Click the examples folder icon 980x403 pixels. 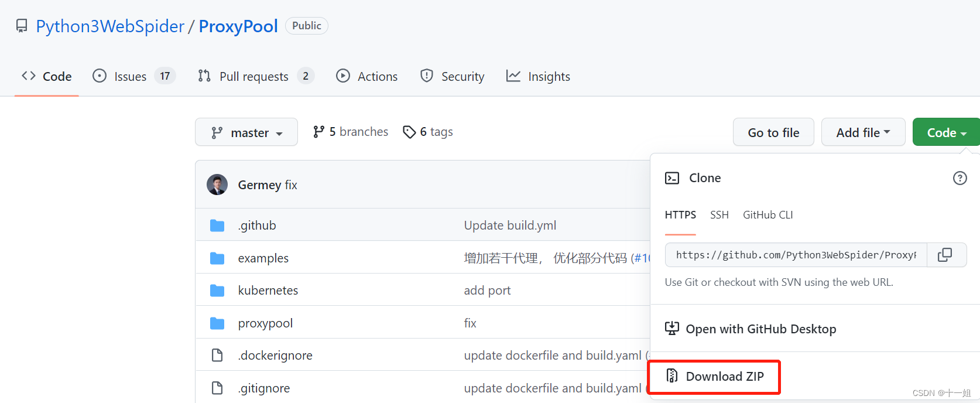coord(217,258)
